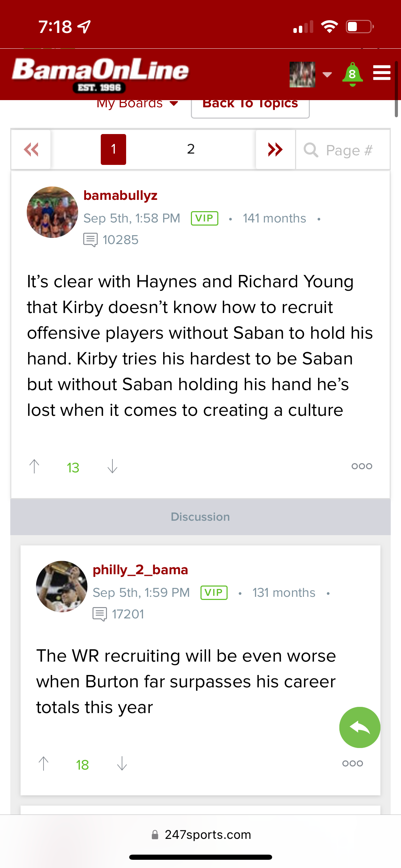Open more options on philly_2_bama reply
Screen dimensions: 401x868
(x=352, y=763)
